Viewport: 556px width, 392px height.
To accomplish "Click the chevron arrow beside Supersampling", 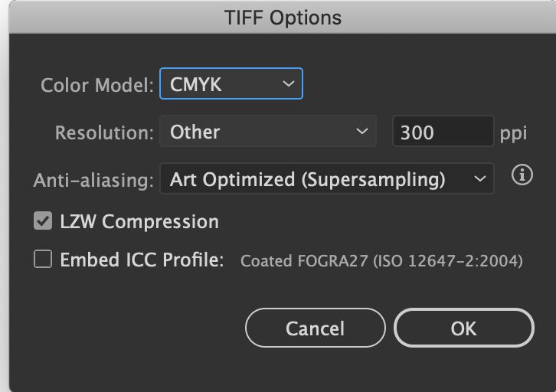I will 479,179.
